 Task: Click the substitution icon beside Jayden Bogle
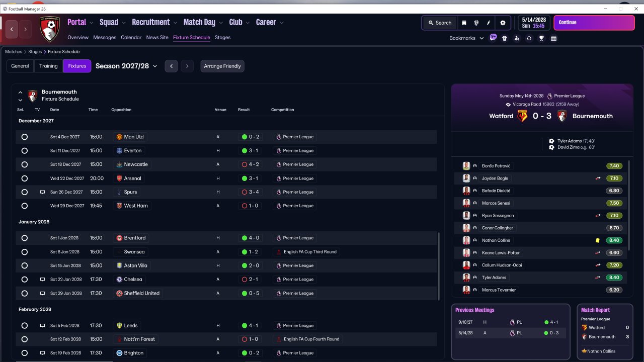[x=598, y=178]
